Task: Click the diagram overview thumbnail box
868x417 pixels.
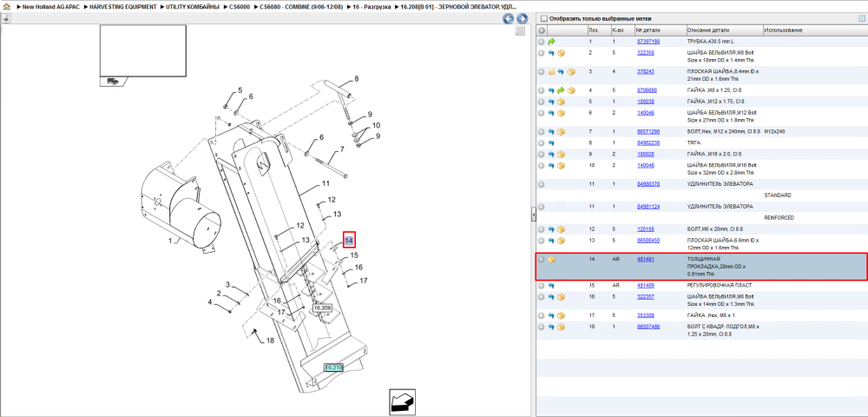Action: [x=143, y=50]
